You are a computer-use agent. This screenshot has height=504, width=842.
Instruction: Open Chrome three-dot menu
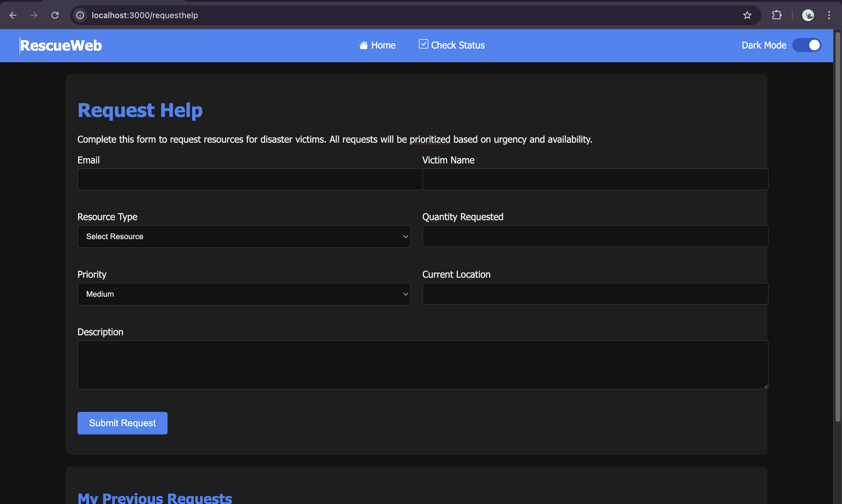(x=829, y=15)
